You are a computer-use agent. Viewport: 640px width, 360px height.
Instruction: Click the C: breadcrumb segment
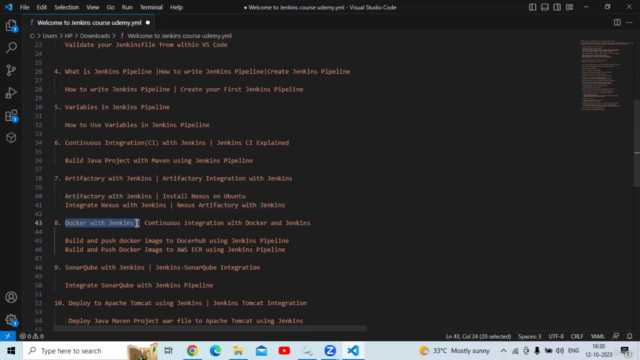[x=32, y=36]
